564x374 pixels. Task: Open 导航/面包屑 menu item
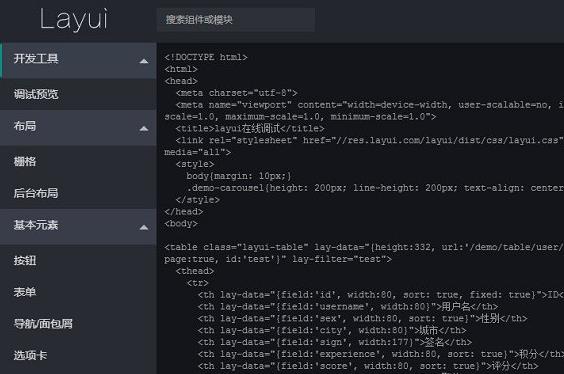[78, 324]
